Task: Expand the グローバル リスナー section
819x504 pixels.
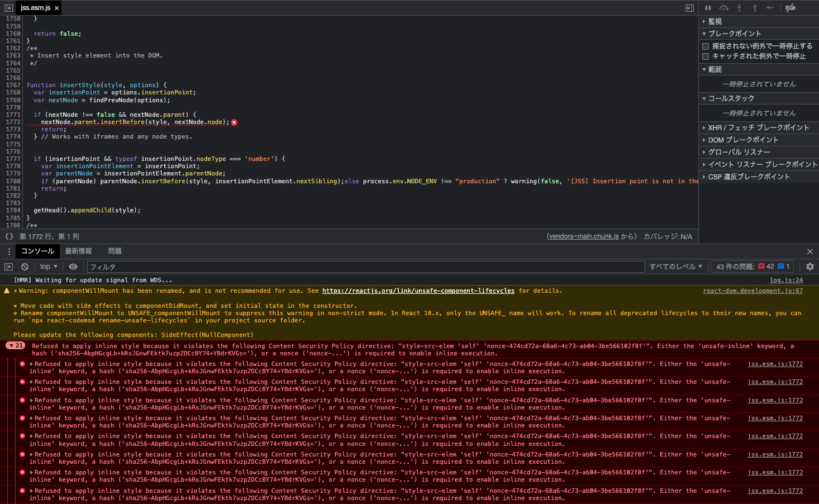Action: tap(759, 152)
